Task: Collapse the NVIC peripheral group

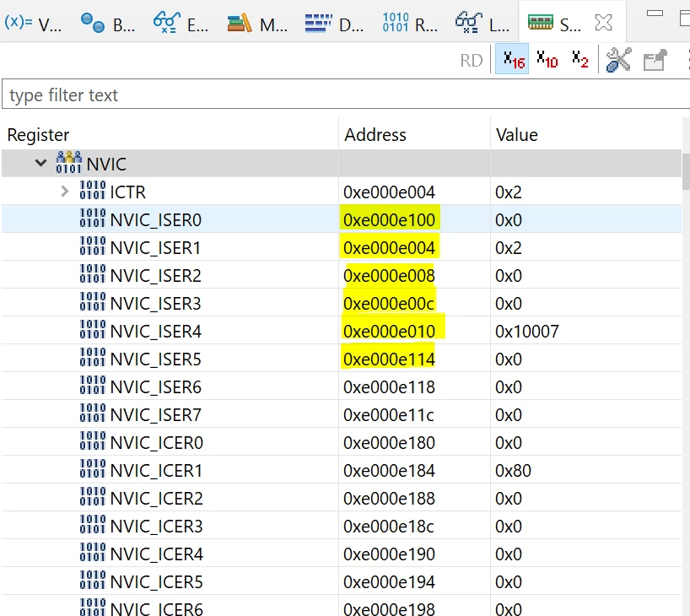Action: pyautogui.click(x=41, y=164)
